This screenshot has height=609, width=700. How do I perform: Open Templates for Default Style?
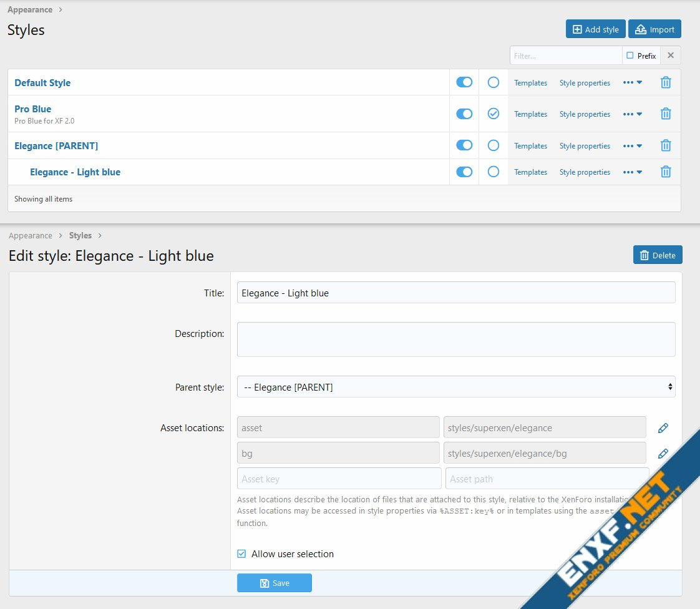[530, 82]
